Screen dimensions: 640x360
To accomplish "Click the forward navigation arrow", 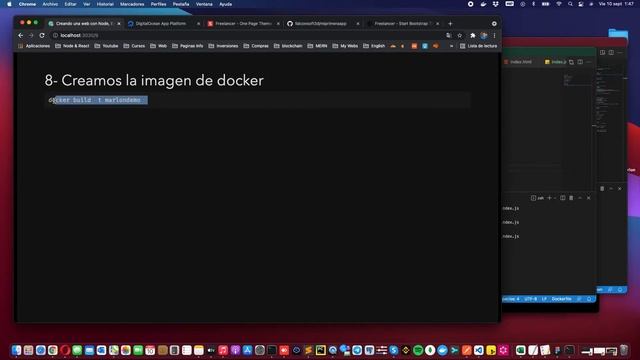I will 31,36.
